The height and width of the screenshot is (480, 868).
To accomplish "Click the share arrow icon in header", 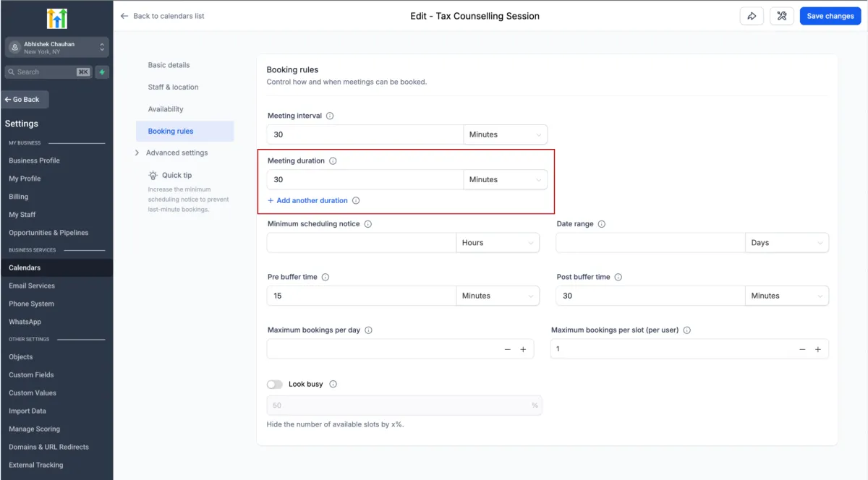I will pyautogui.click(x=752, y=16).
